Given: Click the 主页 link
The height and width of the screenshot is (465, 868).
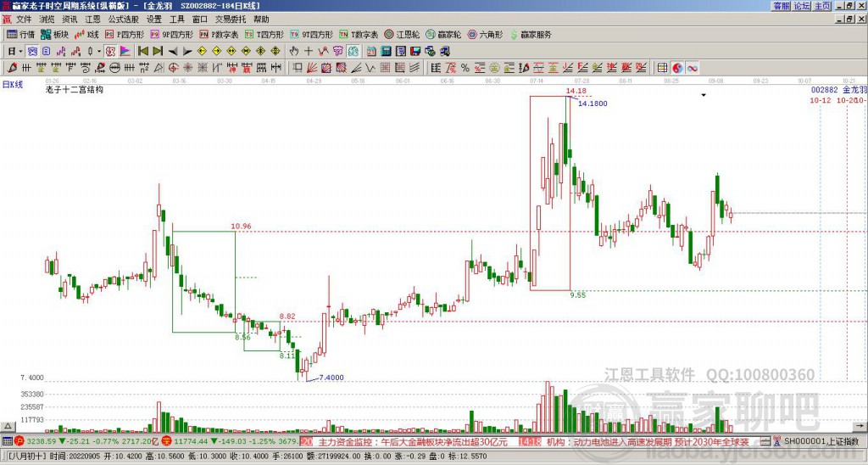Looking at the screenshot, I should (822, 6).
